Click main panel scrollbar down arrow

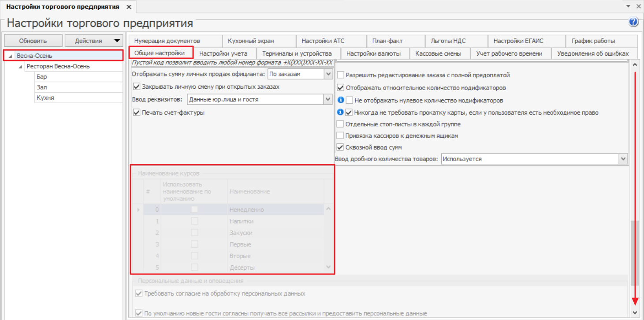point(635,312)
